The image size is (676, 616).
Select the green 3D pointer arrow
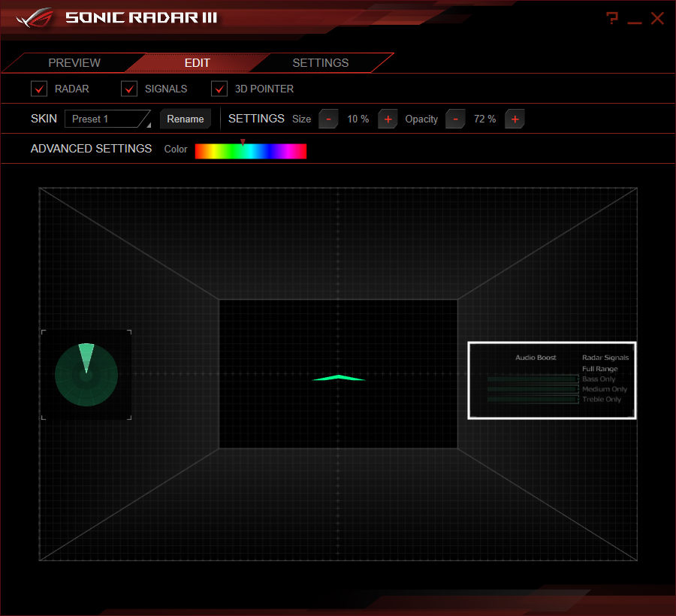tap(339, 378)
